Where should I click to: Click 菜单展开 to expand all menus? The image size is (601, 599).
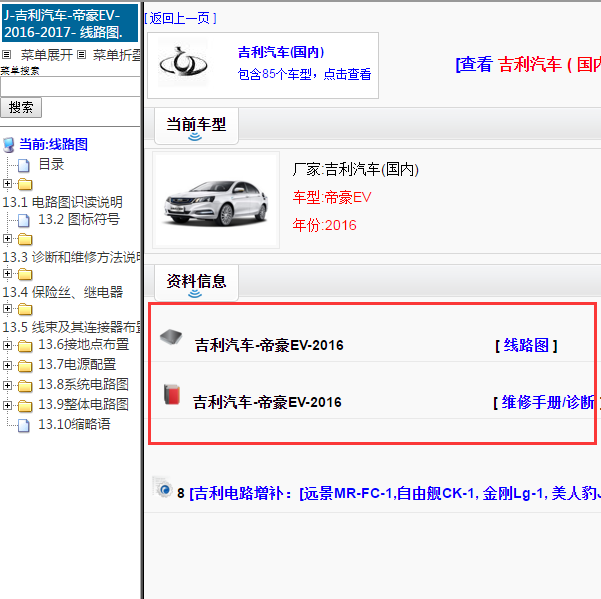point(47,55)
